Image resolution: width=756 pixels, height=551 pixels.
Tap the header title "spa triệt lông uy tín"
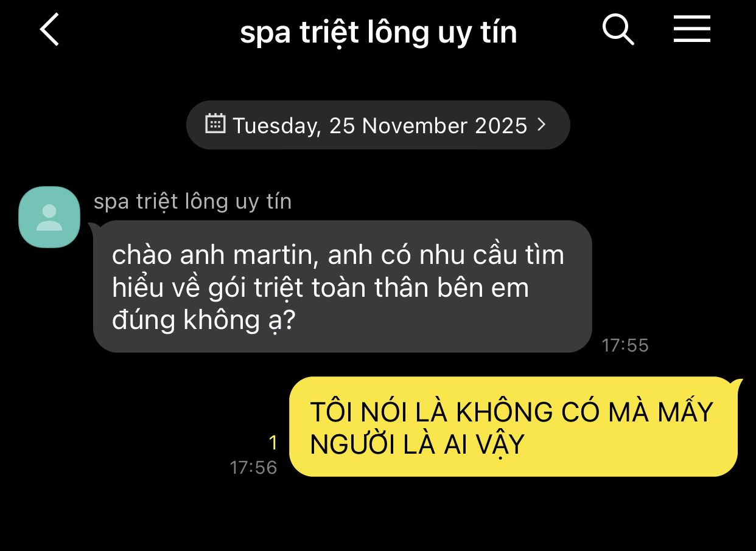click(x=379, y=32)
